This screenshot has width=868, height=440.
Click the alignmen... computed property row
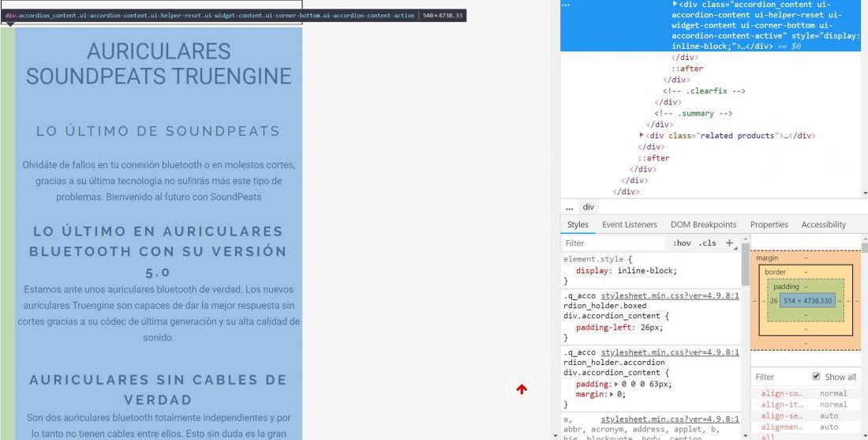pyautogui.click(x=806, y=427)
